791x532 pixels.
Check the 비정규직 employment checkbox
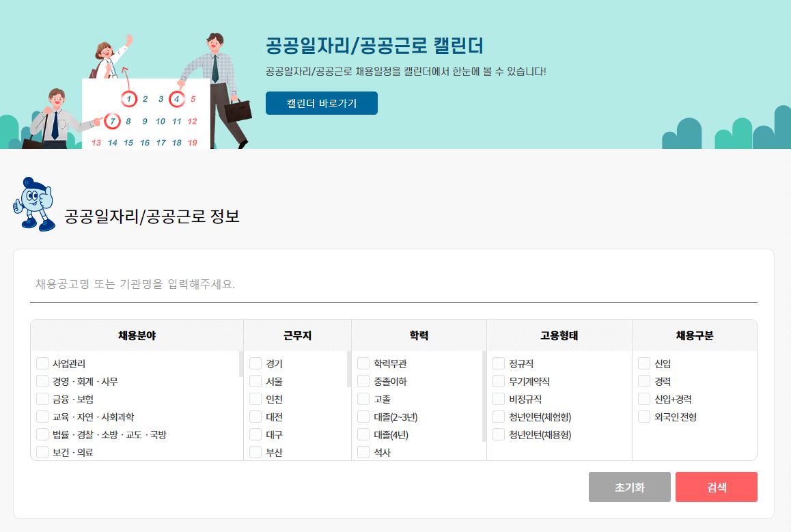[498, 399]
